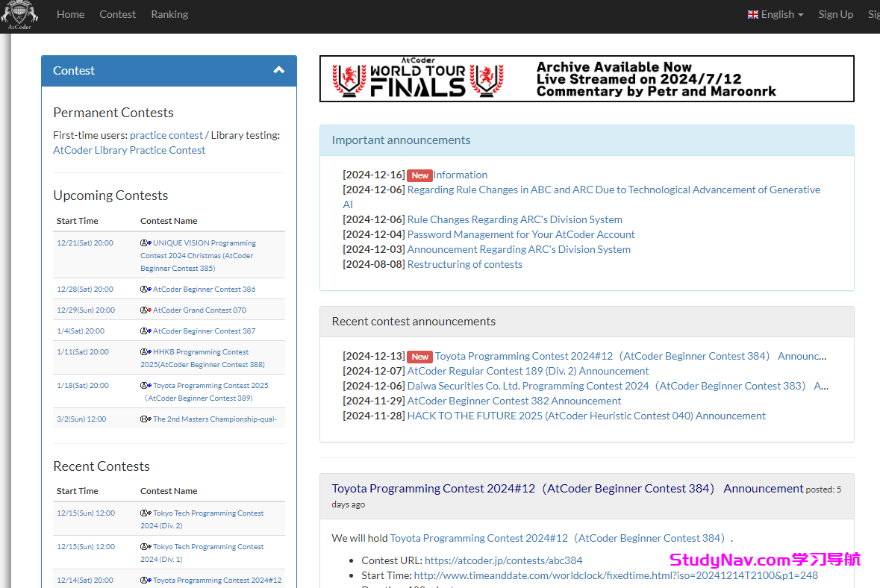Open the practice contest link
880x588 pixels.
click(166, 135)
